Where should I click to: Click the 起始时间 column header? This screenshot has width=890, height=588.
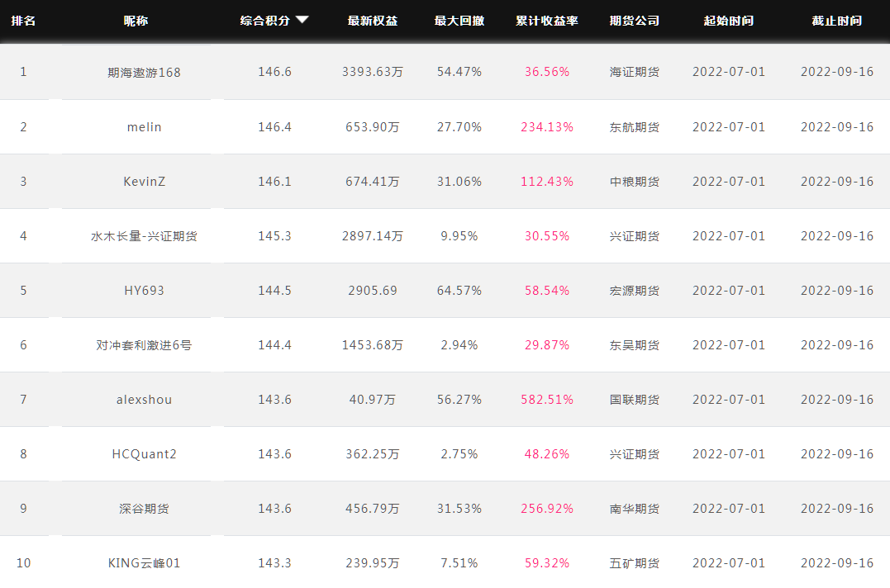729,21
